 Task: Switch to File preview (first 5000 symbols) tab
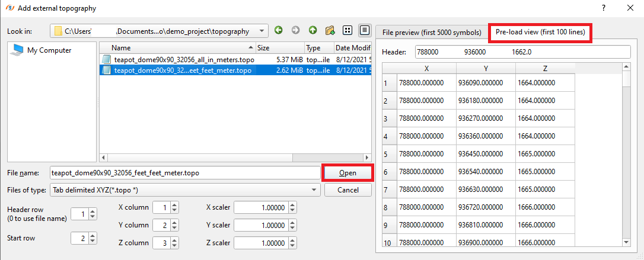click(x=431, y=33)
